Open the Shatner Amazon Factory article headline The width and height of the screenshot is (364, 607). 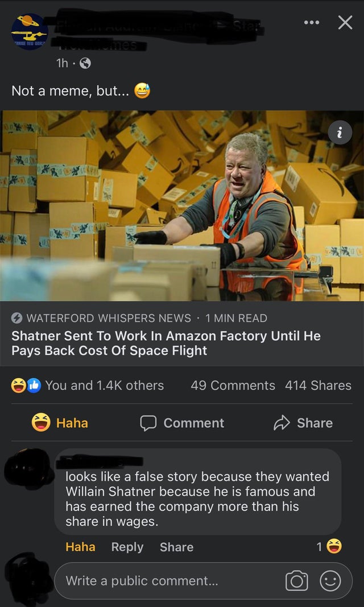[166, 343]
